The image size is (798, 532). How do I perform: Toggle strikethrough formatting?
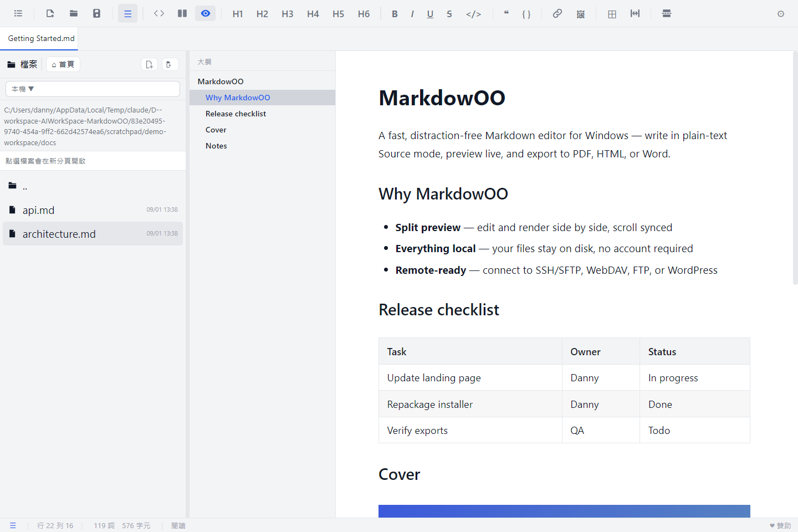449,14
